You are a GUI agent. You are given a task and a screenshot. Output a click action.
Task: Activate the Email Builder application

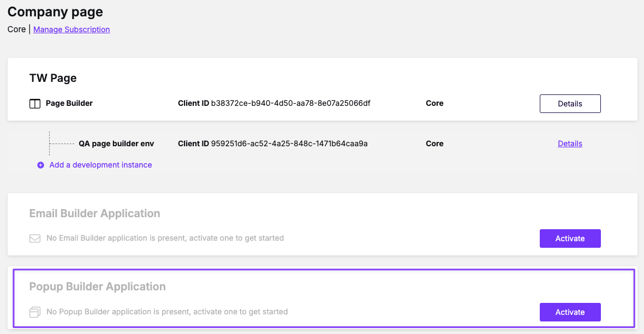(570, 238)
